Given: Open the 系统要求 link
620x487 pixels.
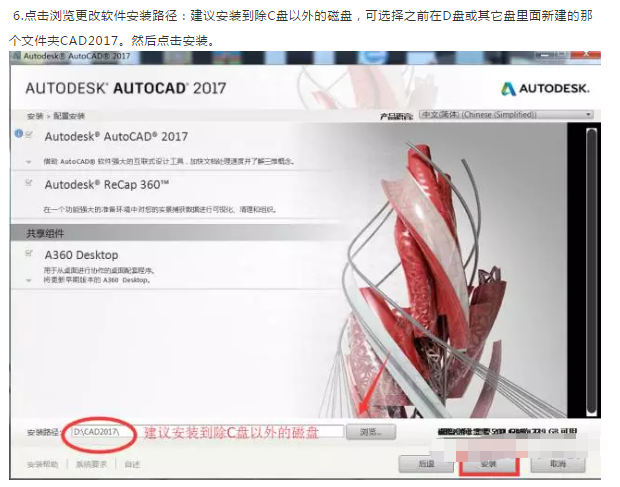Looking at the screenshot, I should pos(91,464).
